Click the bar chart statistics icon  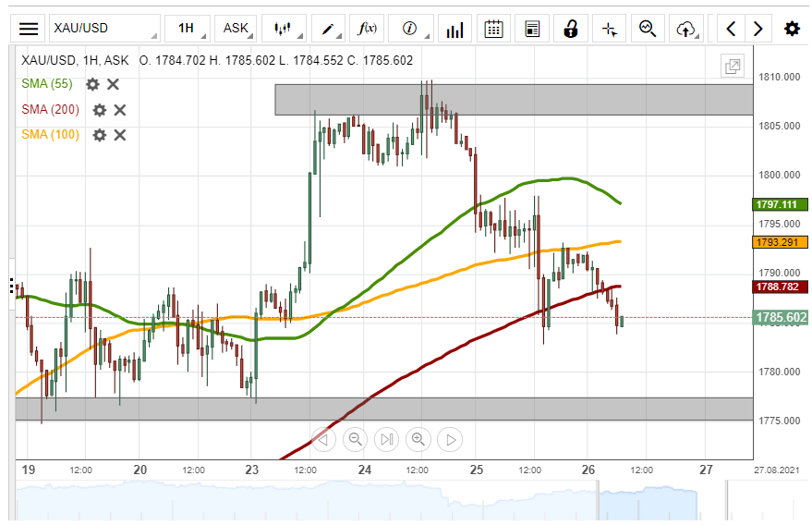tap(454, 29)
